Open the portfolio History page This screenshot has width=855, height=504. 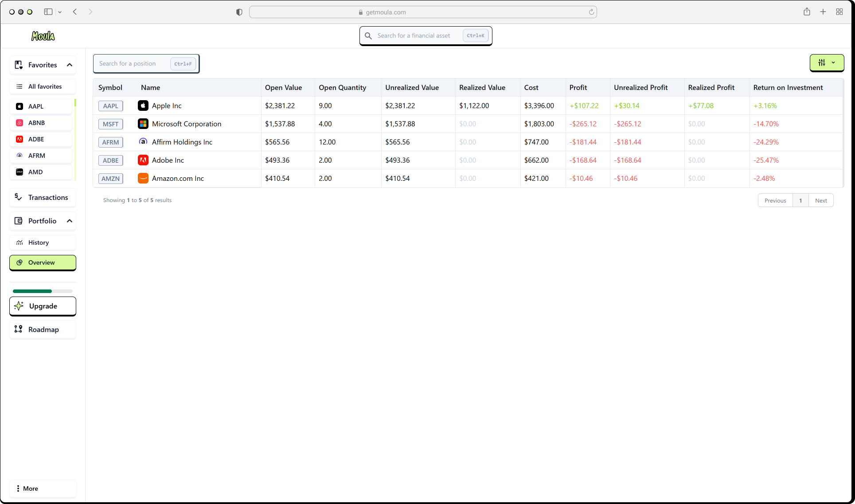43,242
